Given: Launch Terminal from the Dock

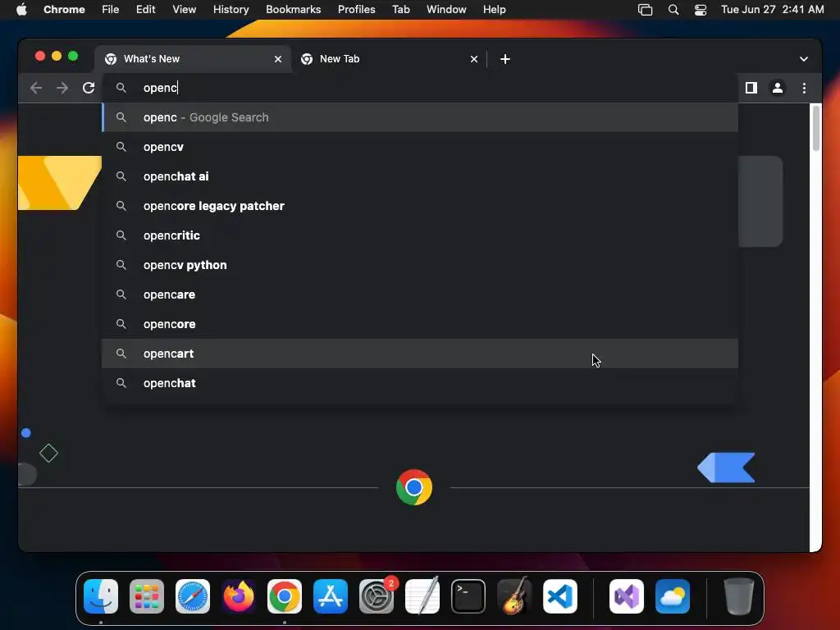Looking at the screenshot, I should click(468, 596).
